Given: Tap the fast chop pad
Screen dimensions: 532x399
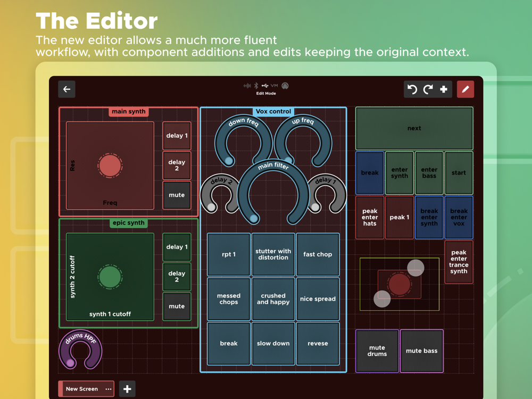Looking at the screenshot, I should click(x=318, y=254).
